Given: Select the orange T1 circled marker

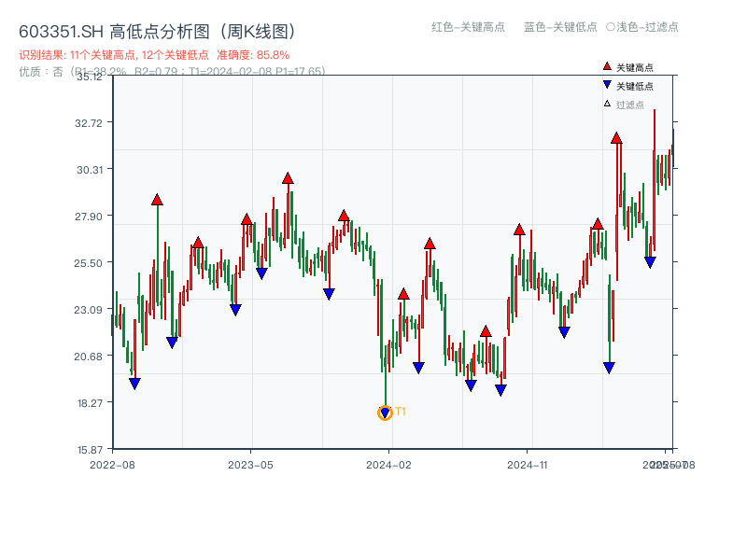Looking at the screenshot, I should (386, 411).
